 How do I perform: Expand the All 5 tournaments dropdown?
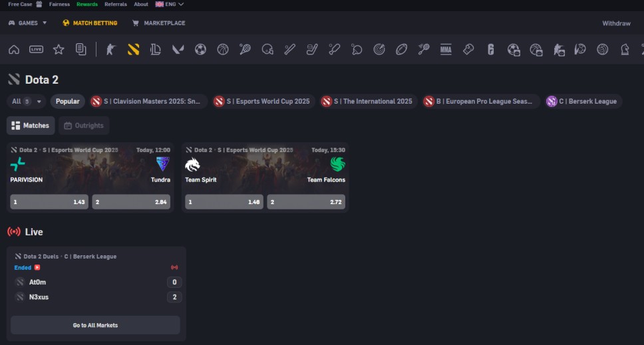pyautogui.click(x=27, y=101)
